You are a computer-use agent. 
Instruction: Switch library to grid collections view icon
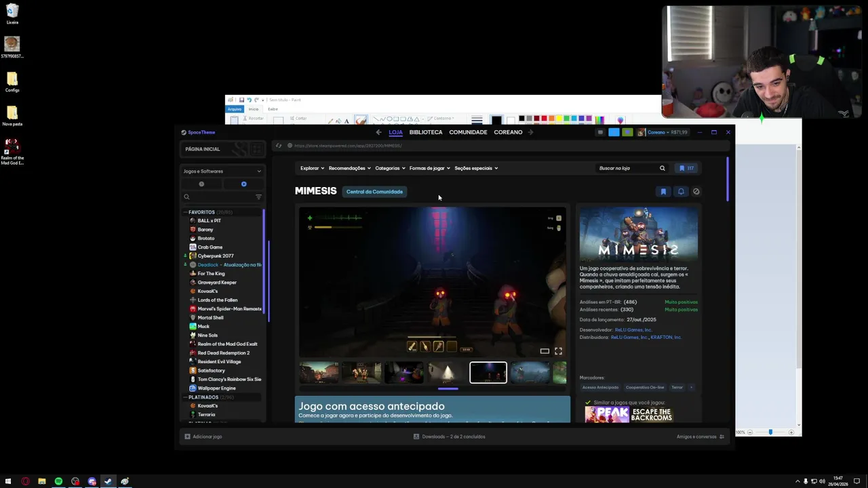coord(256,149)
